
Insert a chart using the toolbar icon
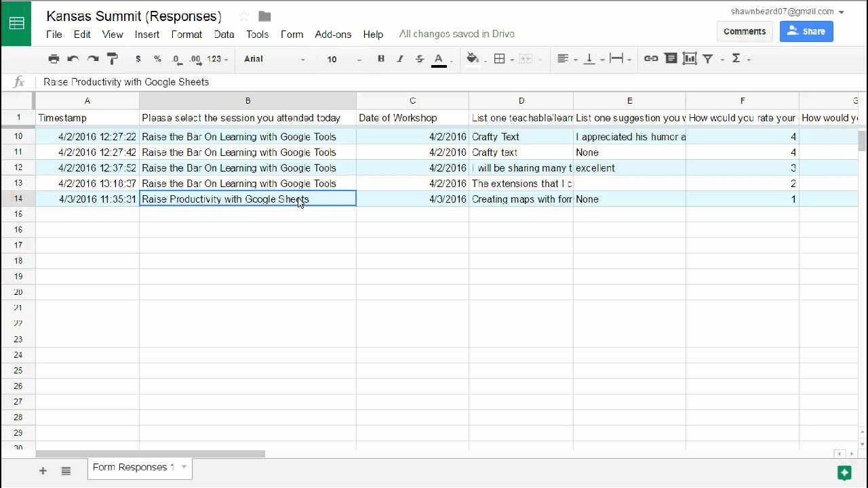pyautogui.click(x=690, y=59)
